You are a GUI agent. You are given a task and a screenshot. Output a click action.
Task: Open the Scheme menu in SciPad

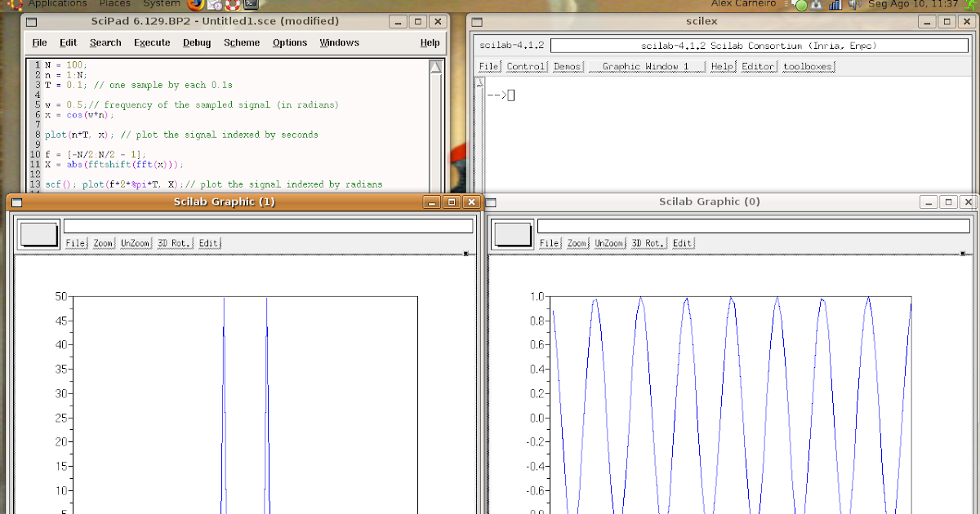tap(241, 42)
